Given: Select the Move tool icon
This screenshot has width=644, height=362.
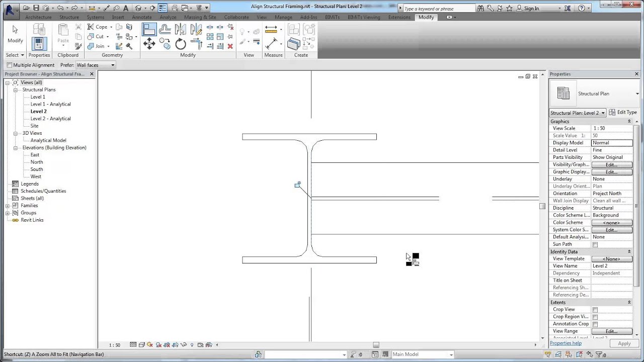Looking at the screenshot, I should point(149,44).
